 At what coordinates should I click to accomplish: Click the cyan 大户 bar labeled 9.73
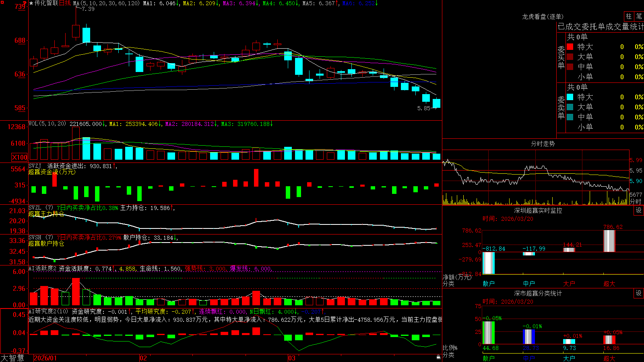[x=569, y=341]
